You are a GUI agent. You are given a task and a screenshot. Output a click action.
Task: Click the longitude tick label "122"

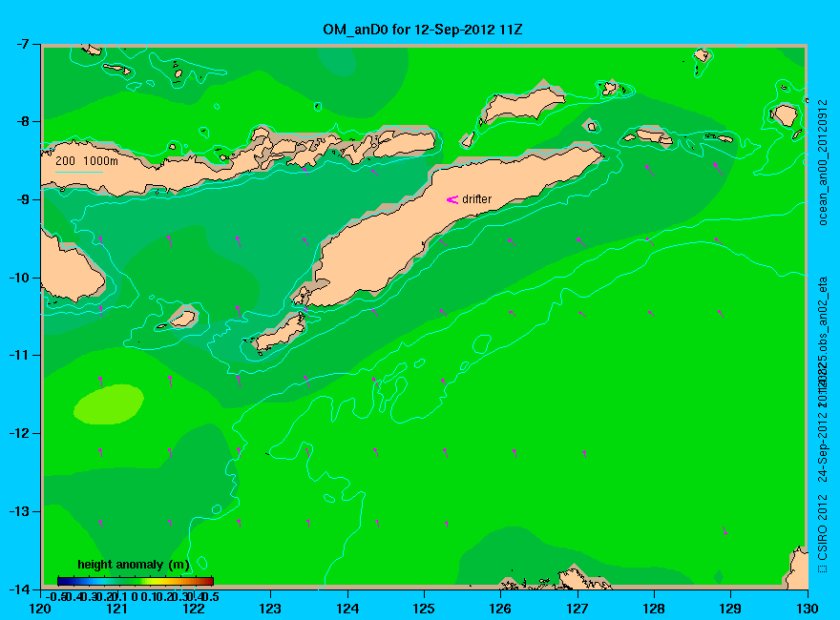(194, 609)
